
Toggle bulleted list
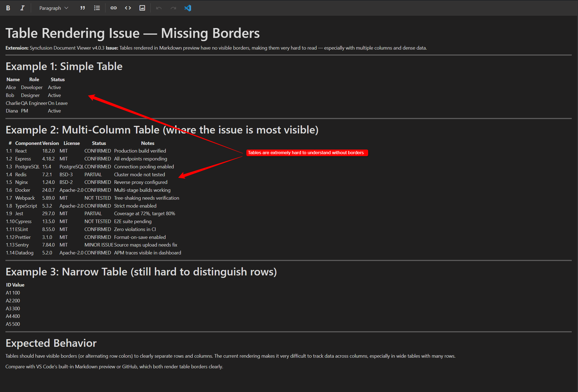point(97,8)
